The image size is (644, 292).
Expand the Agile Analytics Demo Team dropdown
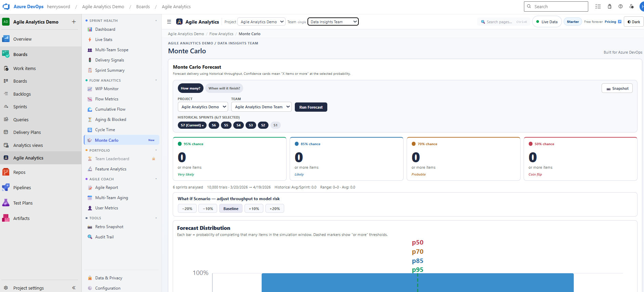(x=261, y=107)
